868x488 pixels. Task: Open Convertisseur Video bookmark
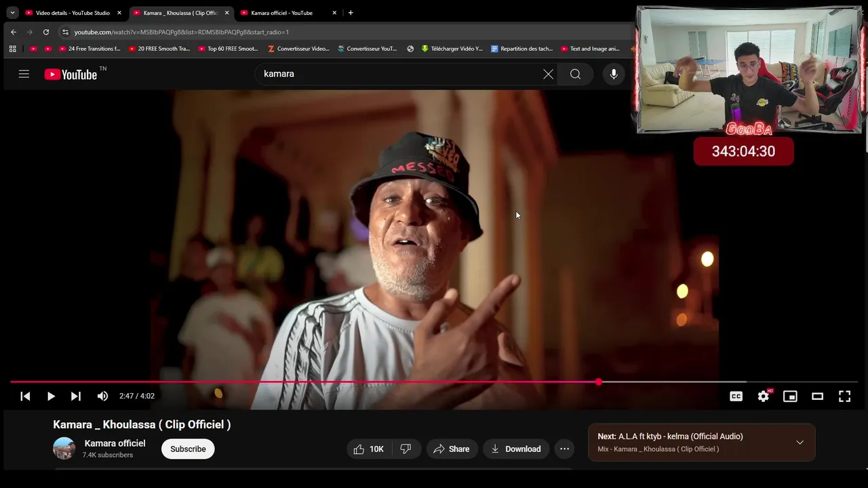(x=298, y=49)
